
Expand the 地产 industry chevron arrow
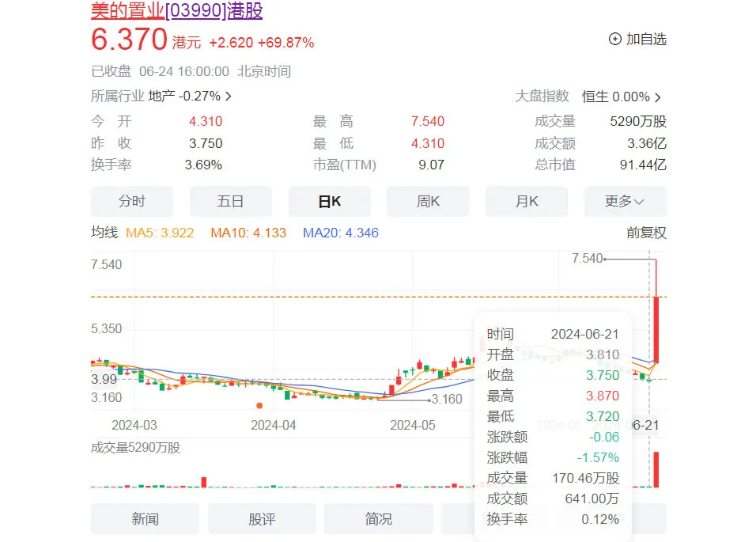[229, 97]
